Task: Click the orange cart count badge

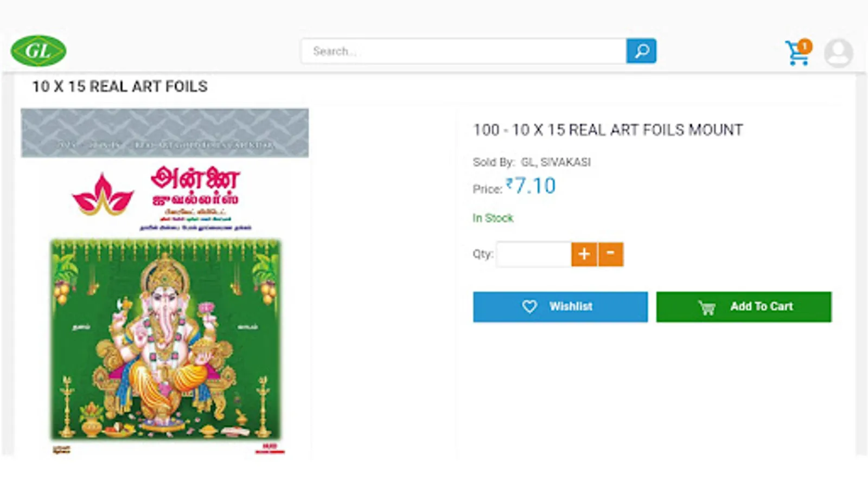Action: [x=805, y=46]
